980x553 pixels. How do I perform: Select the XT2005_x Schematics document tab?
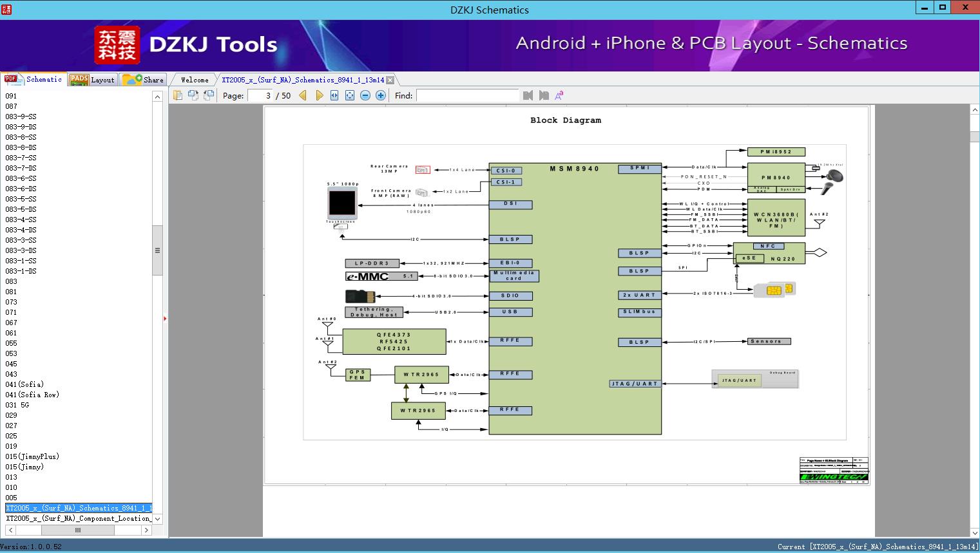pos(303,80)
